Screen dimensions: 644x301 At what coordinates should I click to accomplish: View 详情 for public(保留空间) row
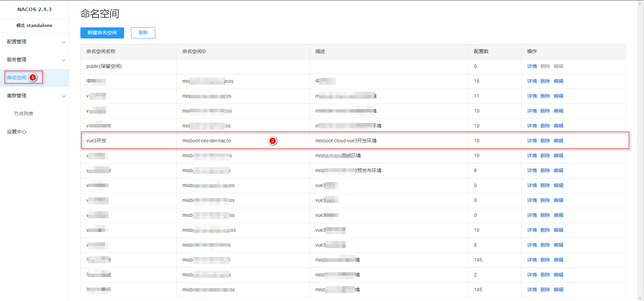click(x=532, y=66)
